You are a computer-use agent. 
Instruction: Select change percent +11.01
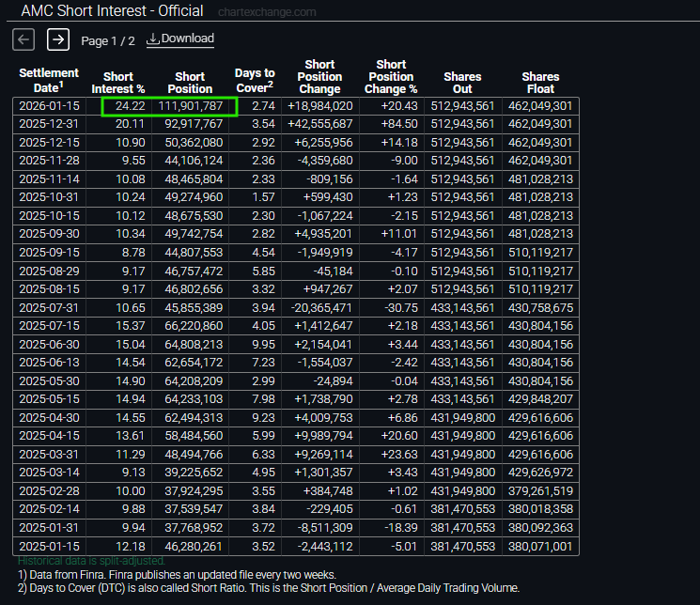tap(399, 234)
